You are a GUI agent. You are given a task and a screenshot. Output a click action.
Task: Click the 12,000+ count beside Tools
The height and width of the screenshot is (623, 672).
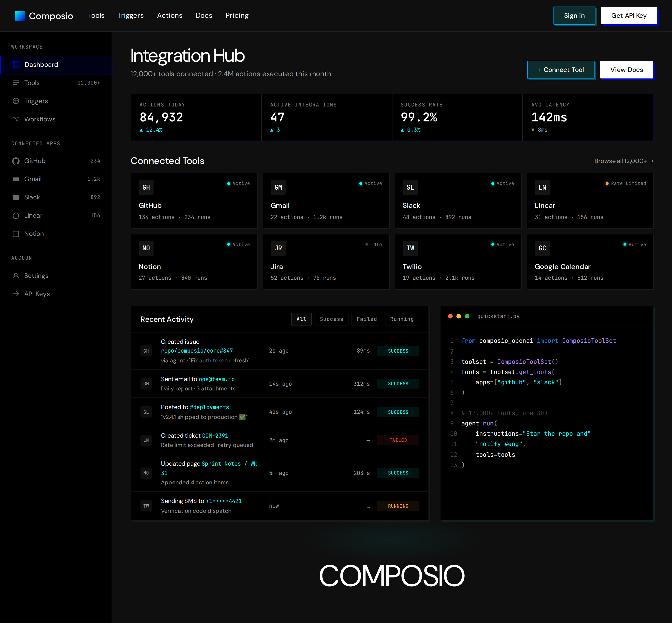pos(89,83)
